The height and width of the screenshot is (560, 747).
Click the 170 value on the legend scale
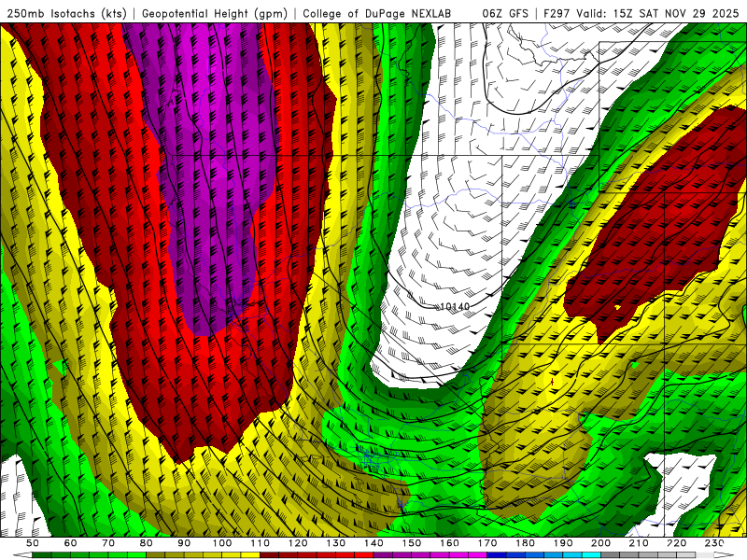[486, 543]
